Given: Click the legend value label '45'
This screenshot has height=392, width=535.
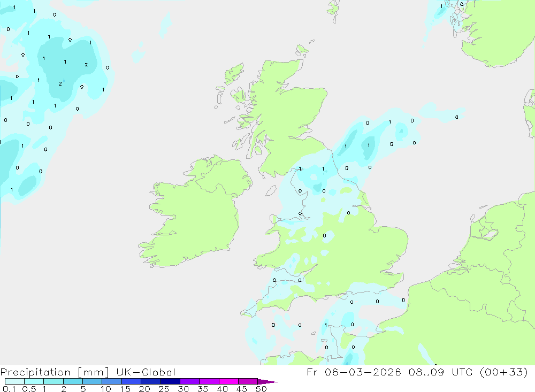Looking at the screenshot, I should (242, 389).
